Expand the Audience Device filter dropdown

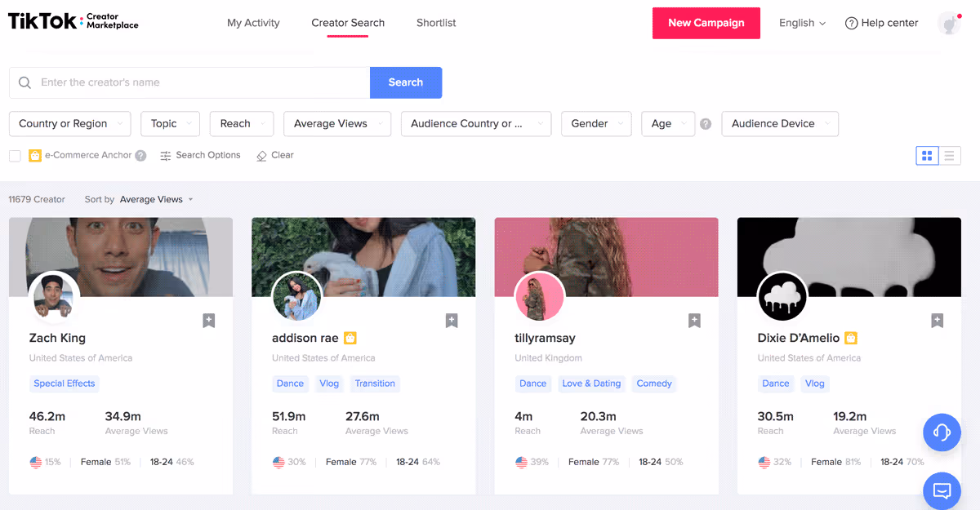pos(780,124)
